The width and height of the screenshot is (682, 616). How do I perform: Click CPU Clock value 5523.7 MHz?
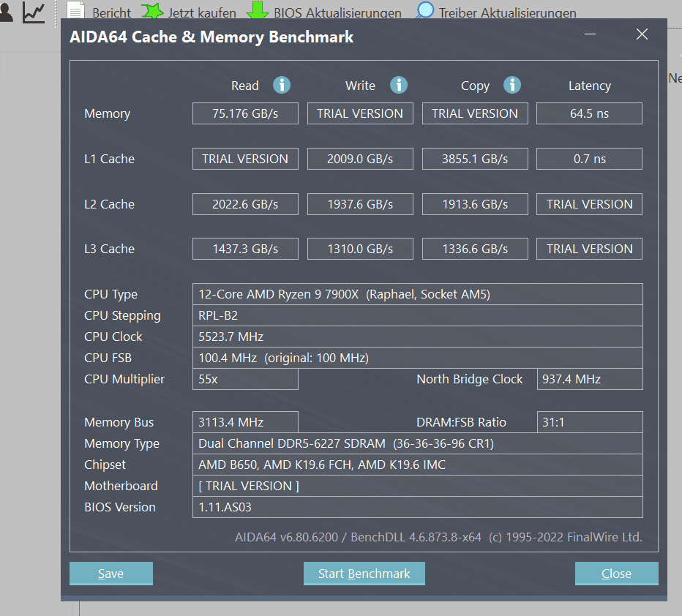(418, 337)
